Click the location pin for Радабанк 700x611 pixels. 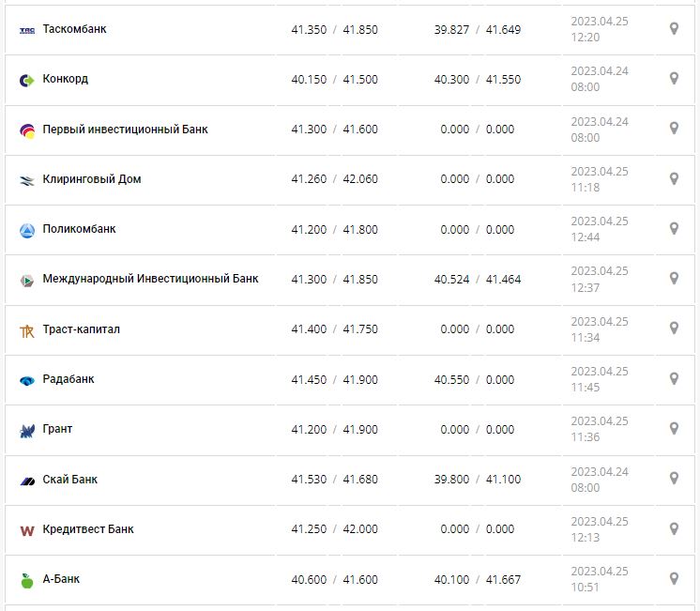[674, 378]
